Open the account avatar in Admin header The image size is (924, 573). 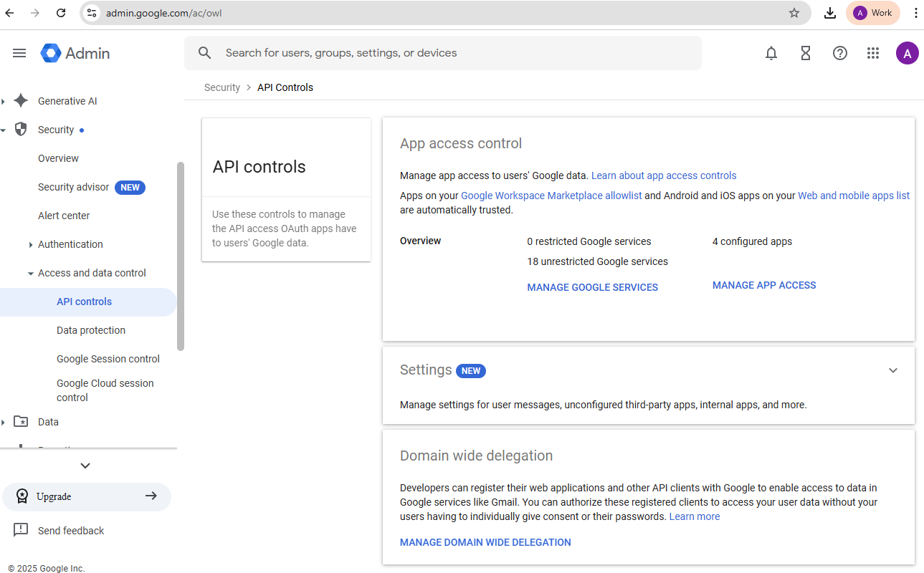[x=908, y=53]
